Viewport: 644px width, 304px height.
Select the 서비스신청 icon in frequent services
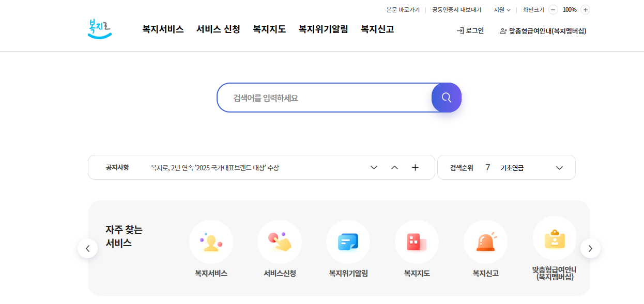click(x=280, y=242)
